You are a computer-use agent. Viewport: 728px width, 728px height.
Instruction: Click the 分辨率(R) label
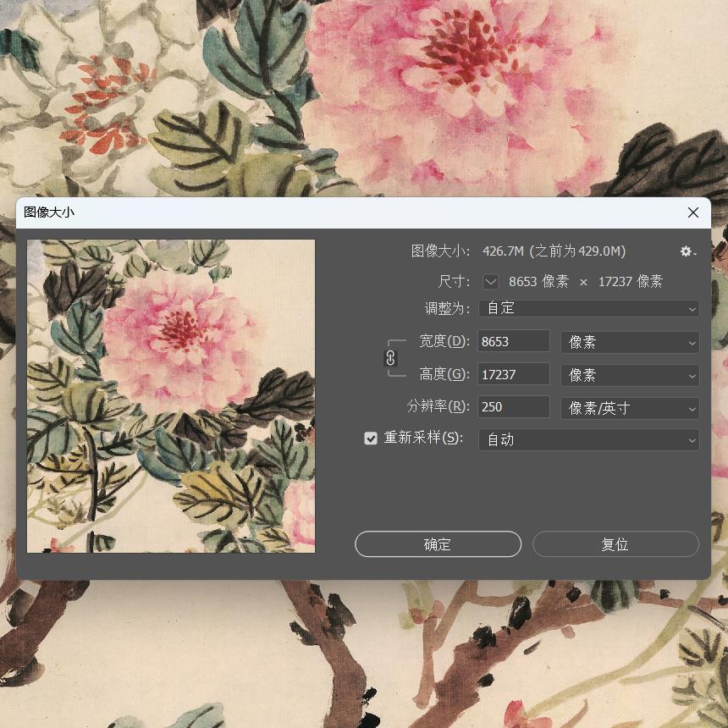coord(438,406)
